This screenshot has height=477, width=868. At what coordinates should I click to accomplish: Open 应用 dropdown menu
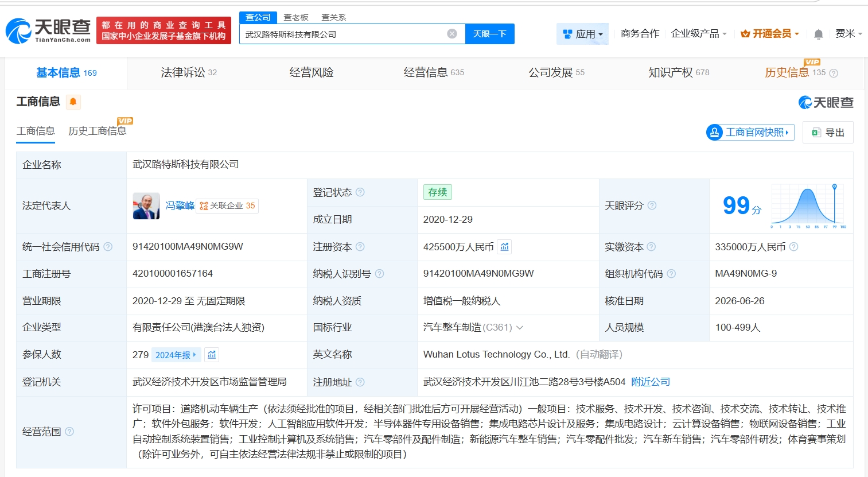[x=583, y=34]
